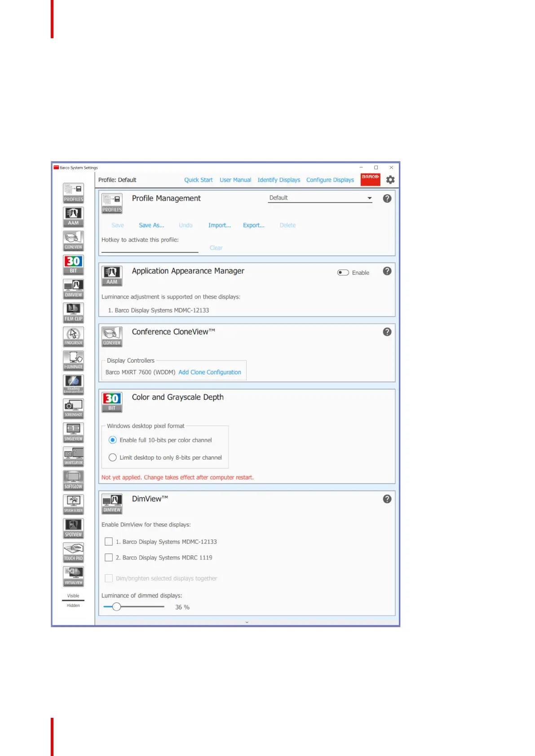
Task: Click Save As... for the profile
Action: [151, 225]
